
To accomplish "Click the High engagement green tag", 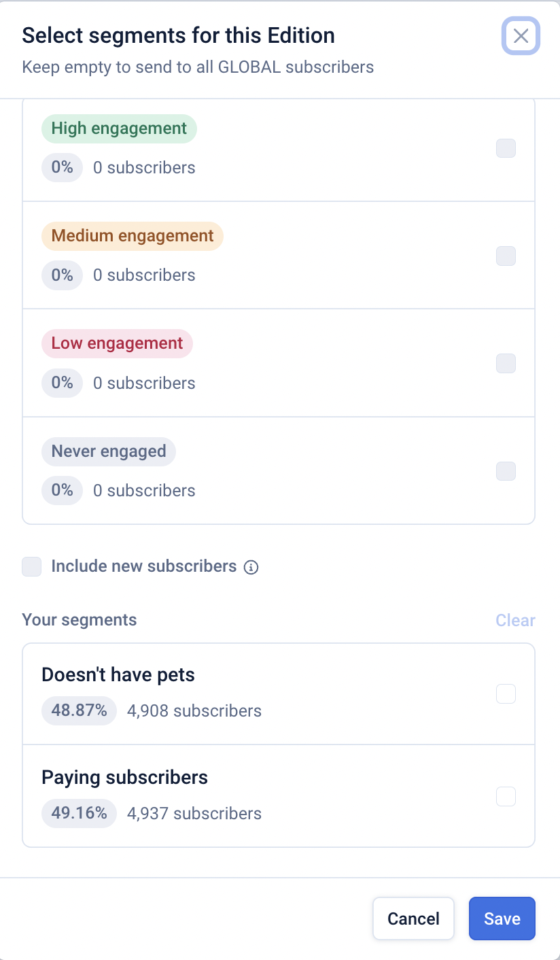I will tap(119, 128).
